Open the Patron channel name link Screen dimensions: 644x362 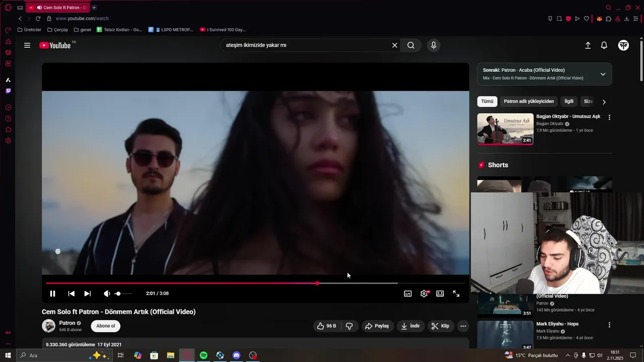[x=67, y=323]
